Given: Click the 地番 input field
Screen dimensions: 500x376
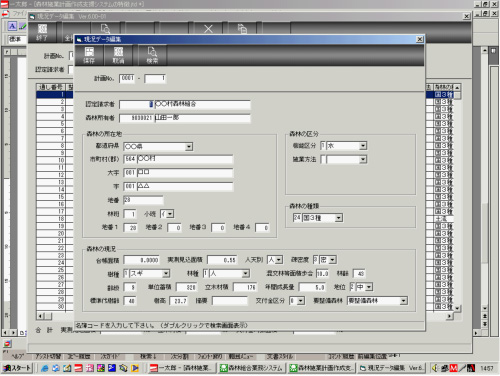Looking at the screenshot, I should click(x=143, y=200).
